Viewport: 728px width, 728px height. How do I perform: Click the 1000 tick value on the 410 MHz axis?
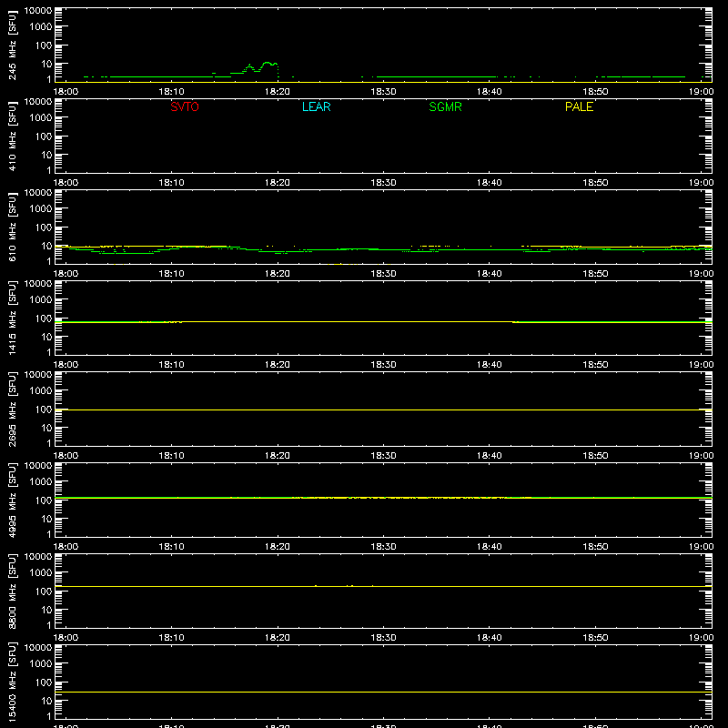click(41, 118)
